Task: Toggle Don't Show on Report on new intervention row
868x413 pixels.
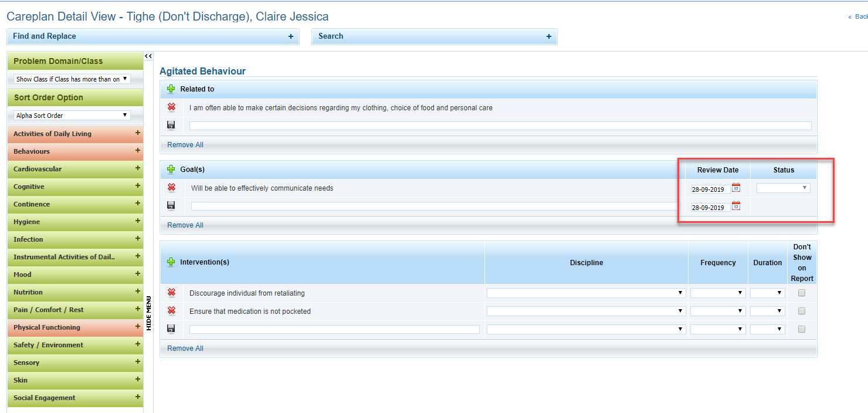Action: pyautogui.click(x=802, y=329)
